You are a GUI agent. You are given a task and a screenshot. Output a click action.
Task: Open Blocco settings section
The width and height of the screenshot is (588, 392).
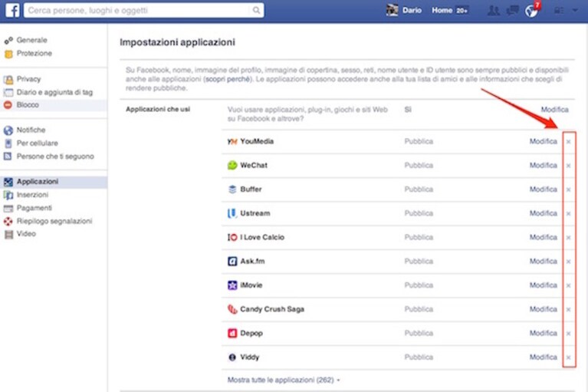pyautogui.click(x=28, y=104)
